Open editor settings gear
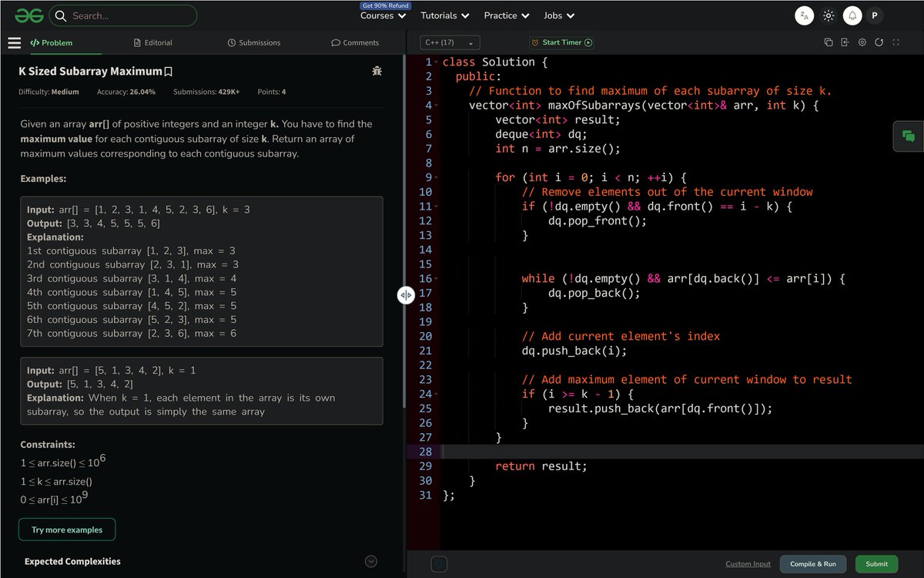Image resolution: width=924 pixels, height=578 pixels. coord(862,42)
